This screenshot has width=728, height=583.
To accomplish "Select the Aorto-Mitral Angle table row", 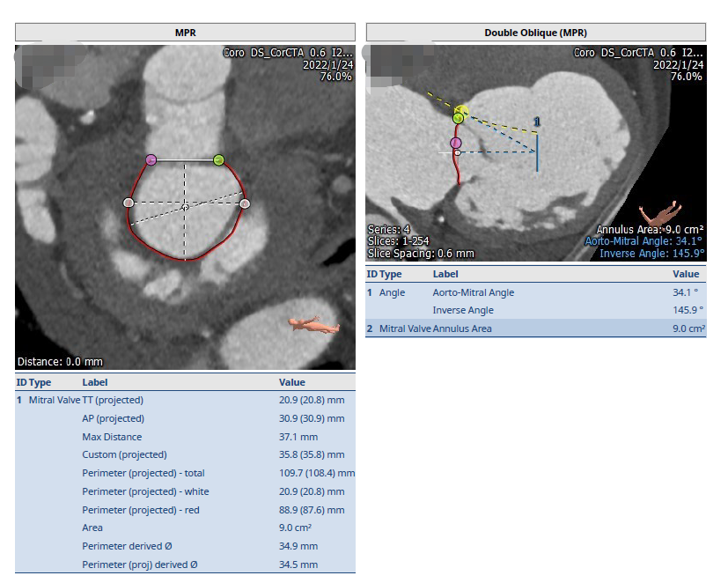I will coord(535,292).
